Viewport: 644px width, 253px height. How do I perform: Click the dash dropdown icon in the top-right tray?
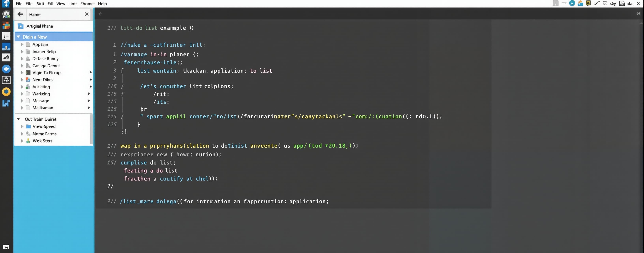tap(564, 3)
